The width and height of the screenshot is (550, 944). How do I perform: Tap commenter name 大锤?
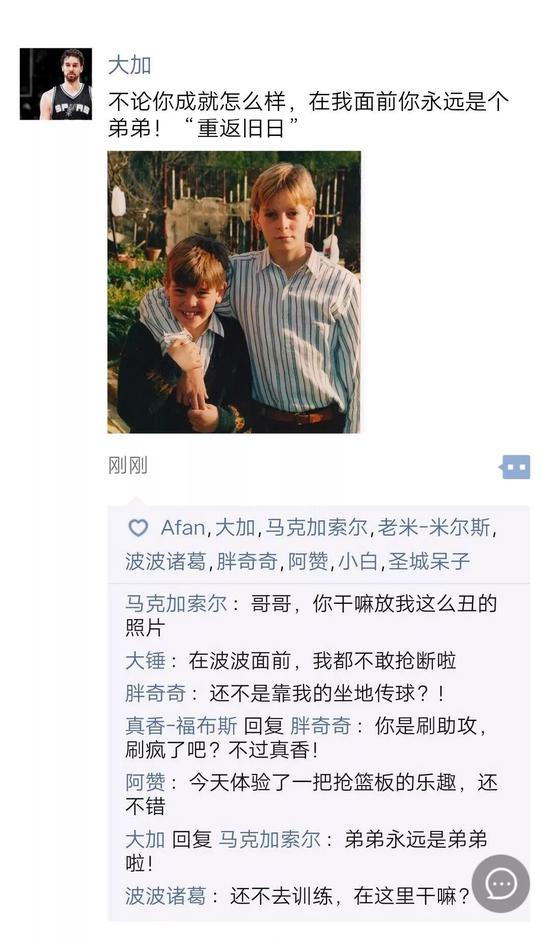tap(145, 660)
